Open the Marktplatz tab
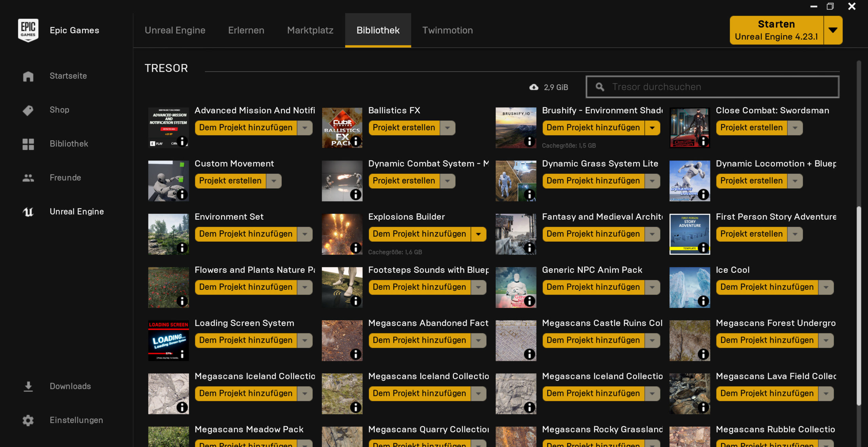Screen dimensions: 868x447 click(x=310, y=30)
